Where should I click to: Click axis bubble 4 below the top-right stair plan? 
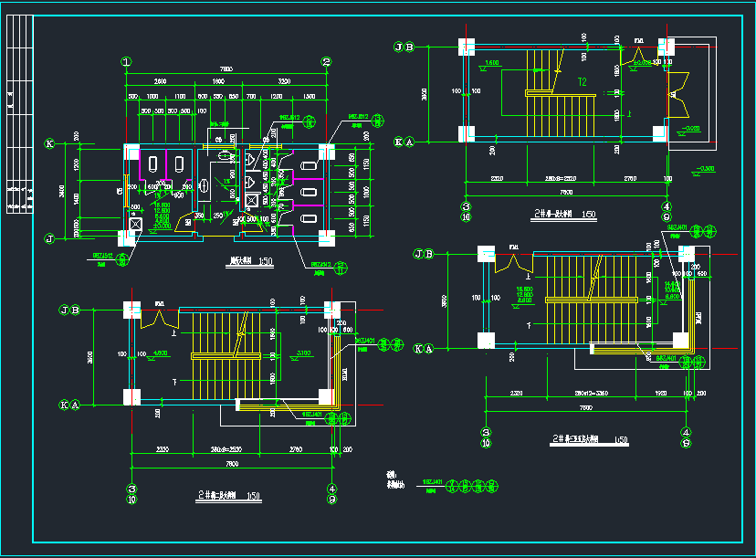pos(667,207)
